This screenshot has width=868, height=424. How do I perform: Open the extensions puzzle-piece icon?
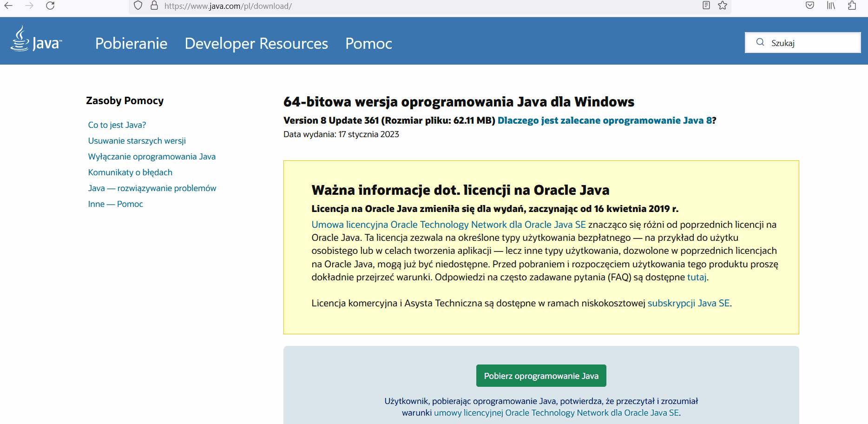click(852, 6)
